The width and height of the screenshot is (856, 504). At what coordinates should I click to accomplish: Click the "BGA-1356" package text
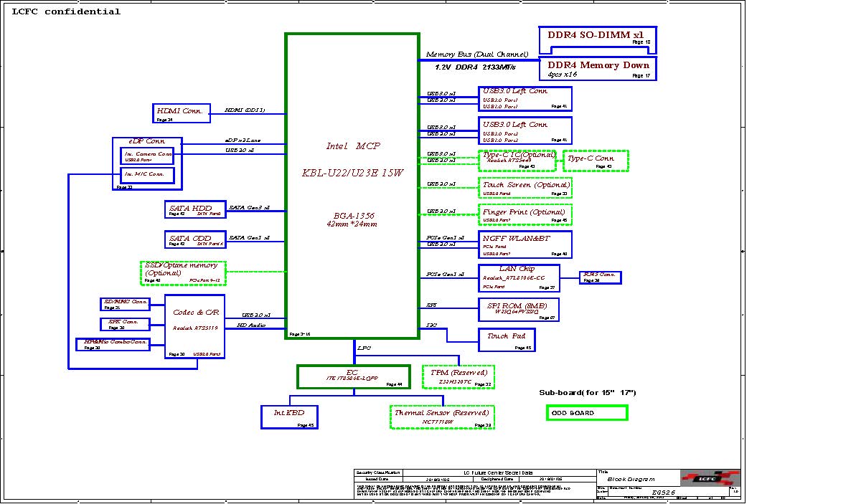click(x=354, y=216)
